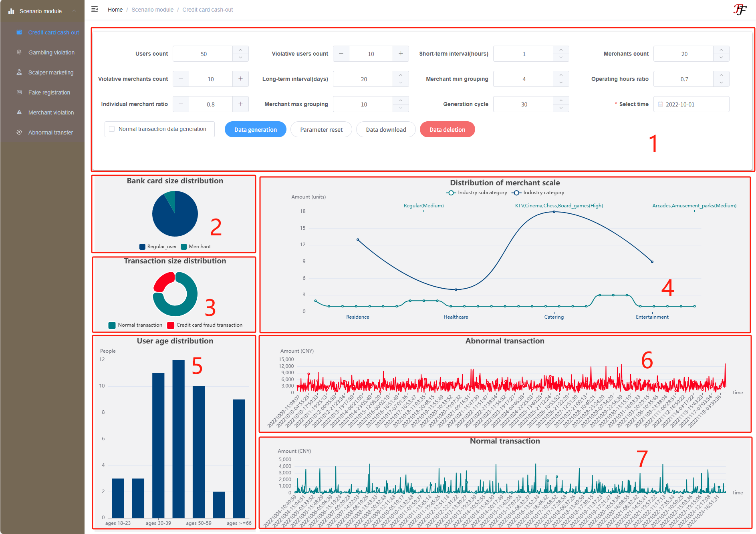Click the Gambling violation sidebar icon
This screenshot has height=534, width=756.
[x=19, y=52]
